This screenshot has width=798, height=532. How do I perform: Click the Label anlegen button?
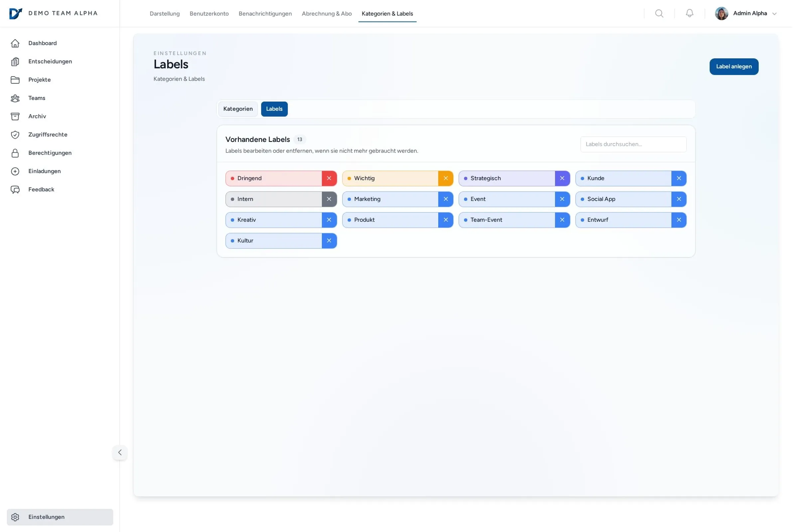click(733, 66)
